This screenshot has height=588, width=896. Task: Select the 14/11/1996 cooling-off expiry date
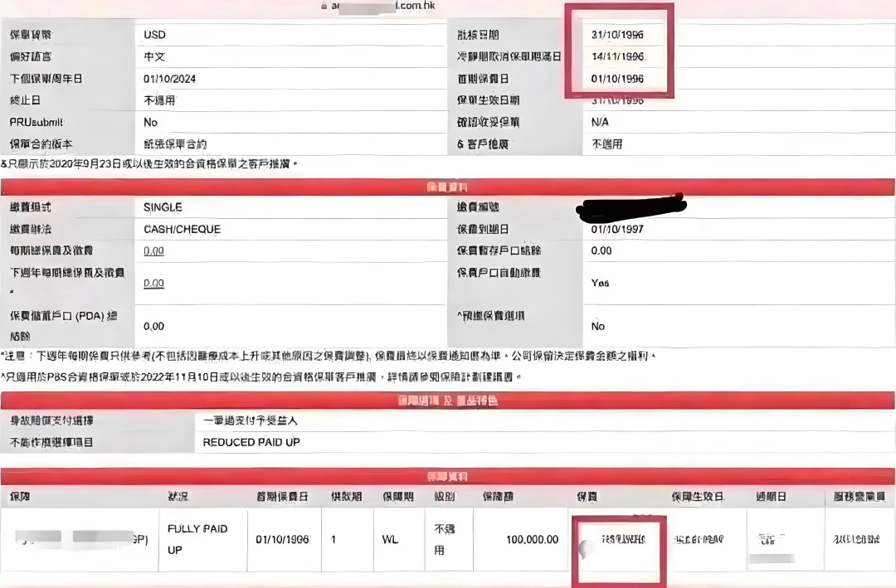[x=617, y=56]
